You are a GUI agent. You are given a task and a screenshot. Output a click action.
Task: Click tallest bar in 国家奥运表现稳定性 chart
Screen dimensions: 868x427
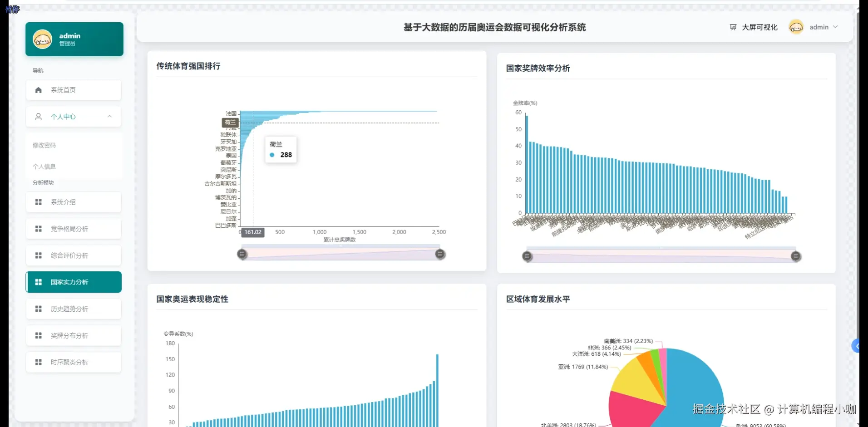pos(437,390)
